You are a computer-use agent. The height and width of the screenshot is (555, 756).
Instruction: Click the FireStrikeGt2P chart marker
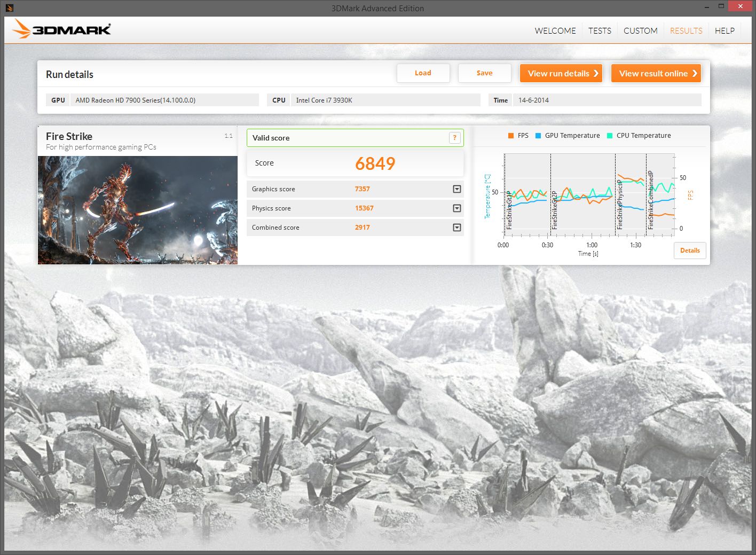555,210
